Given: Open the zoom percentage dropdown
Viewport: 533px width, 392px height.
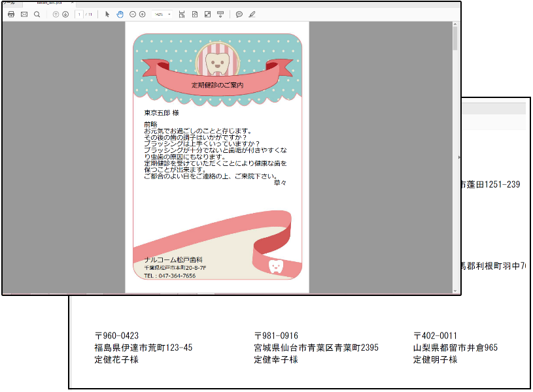Looking at the screenshot, I should (x=162, y=14).
